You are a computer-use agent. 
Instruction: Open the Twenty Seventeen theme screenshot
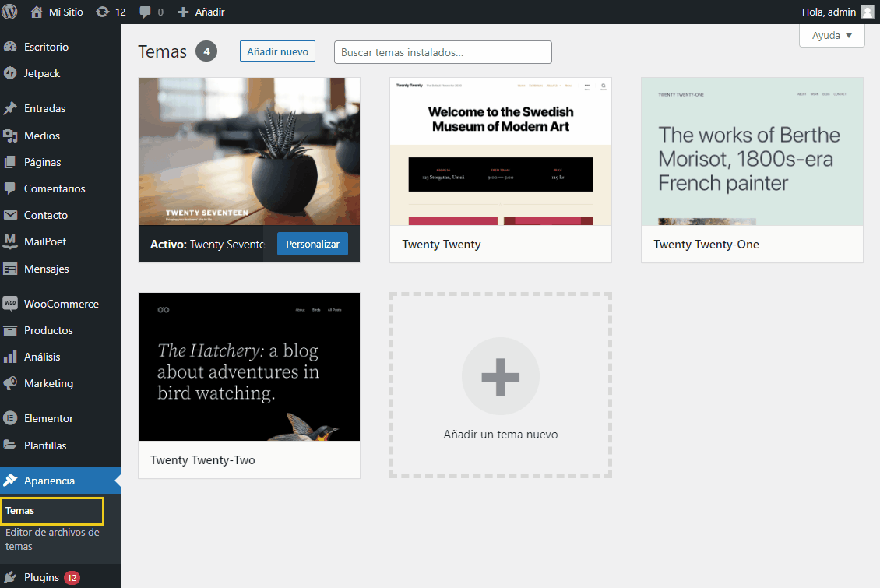coord(249,152)
